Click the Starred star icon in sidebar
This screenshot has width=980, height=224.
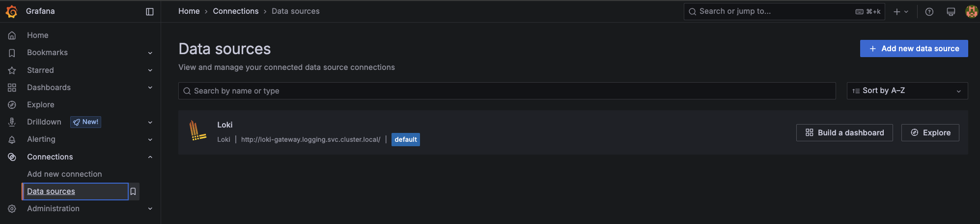12,70
